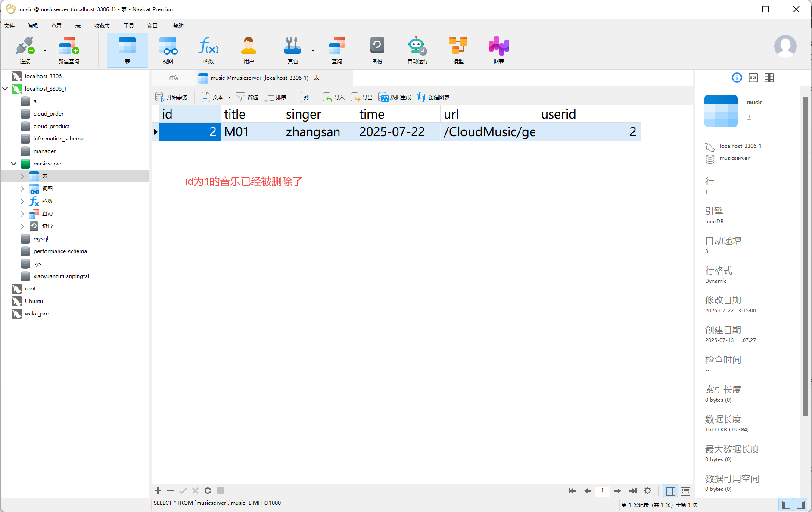Image resolution: width=812 pixels, height=512 pixels.
Task: Click the singer column header
Action: coord(319,114)
